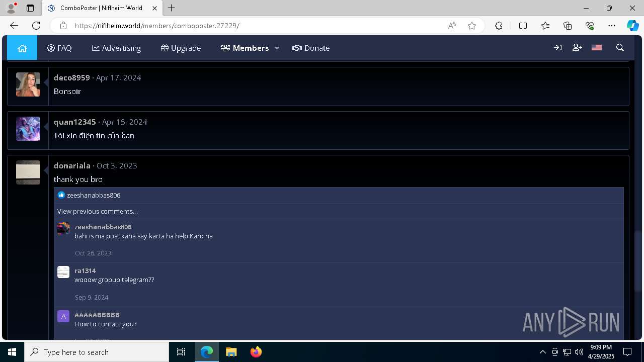Expand the Members dropdown arrow
The image size is (644, 362).
(277, 48)
